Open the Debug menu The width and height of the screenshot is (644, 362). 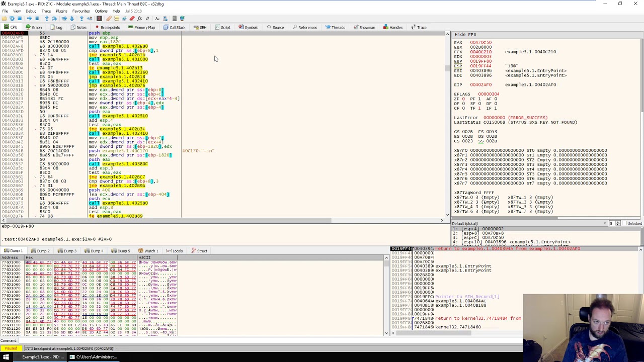[31, 11]
